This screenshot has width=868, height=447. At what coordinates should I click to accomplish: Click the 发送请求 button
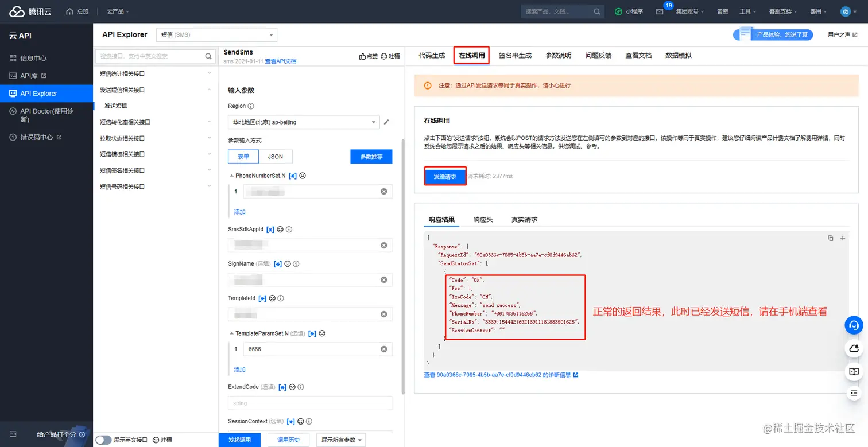coord(445,176)
